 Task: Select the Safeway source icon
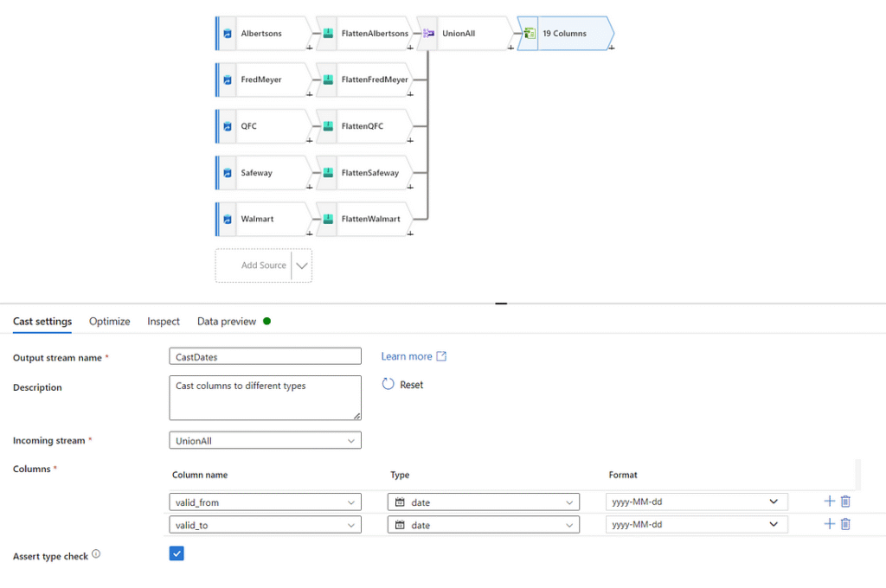click(x=228, y=173)
